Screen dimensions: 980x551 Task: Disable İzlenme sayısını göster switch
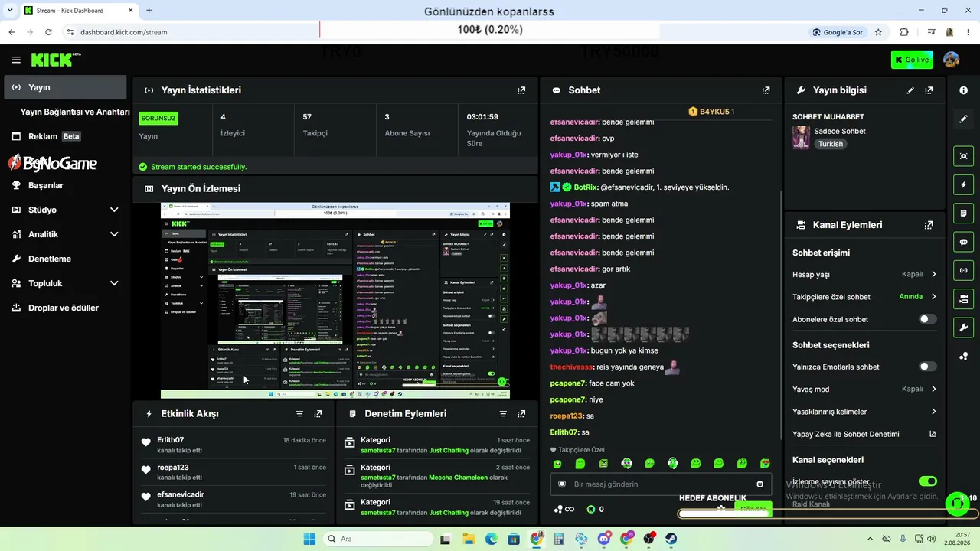tap(927, 481)
